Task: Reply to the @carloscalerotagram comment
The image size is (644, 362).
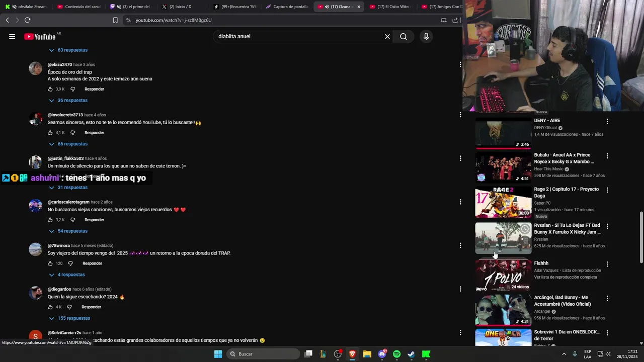Action: [94, 220]
